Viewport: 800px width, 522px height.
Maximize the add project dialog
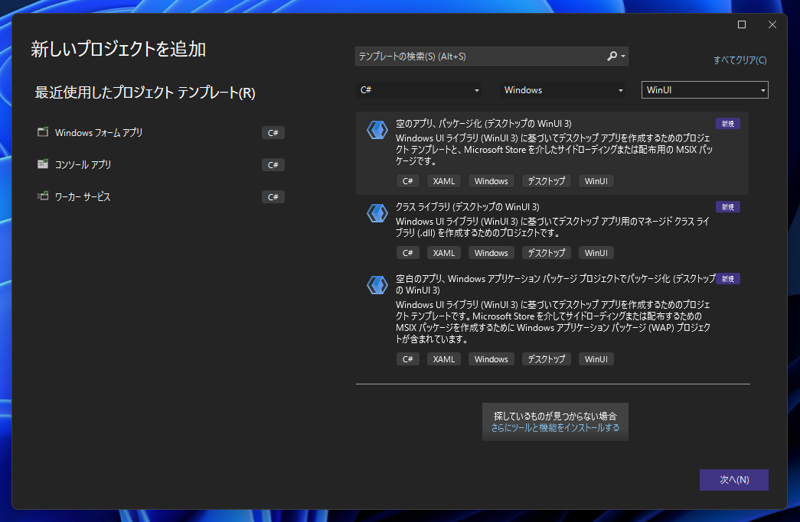coord(742,24)
